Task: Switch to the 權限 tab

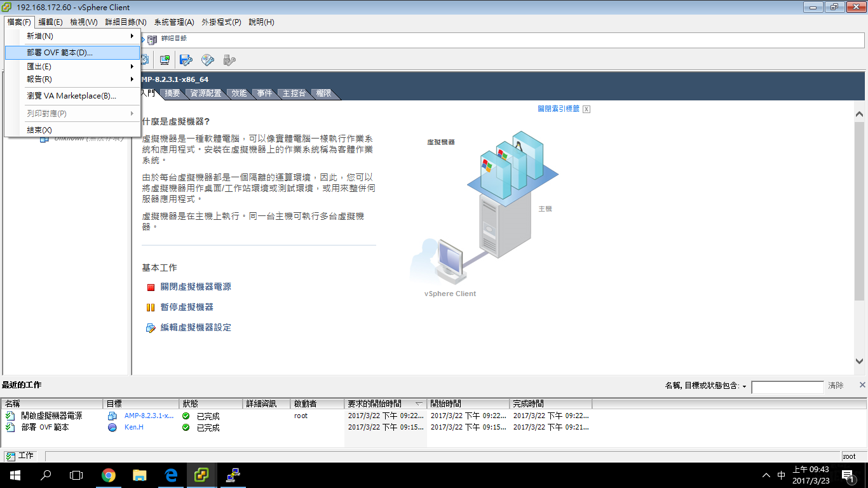Action: point(323,93)
